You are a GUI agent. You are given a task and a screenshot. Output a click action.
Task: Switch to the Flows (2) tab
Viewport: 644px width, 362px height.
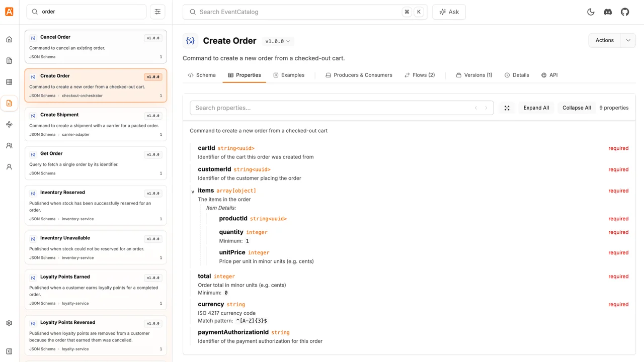420,75
